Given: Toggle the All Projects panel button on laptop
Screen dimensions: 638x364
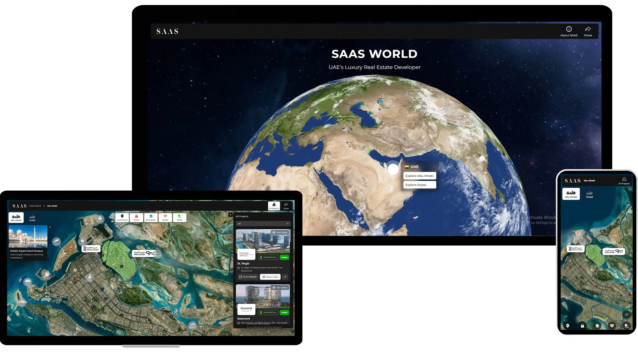Looking at the screenshot, I should pyautogui.click(x=274, y=206).
